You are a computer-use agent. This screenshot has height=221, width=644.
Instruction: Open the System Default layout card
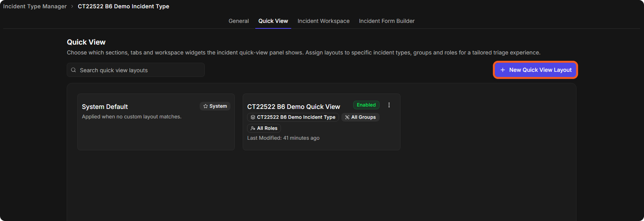click(156, 122)
